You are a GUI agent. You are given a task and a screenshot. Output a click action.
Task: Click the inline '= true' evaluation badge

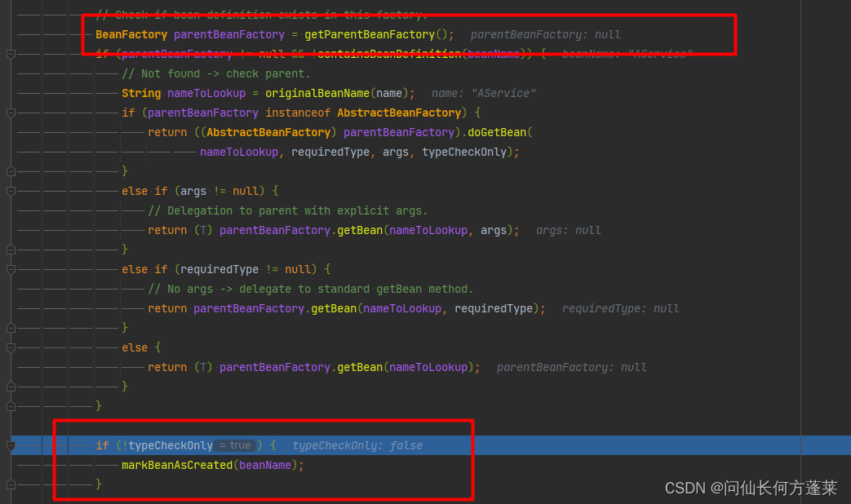click(235, 445)
